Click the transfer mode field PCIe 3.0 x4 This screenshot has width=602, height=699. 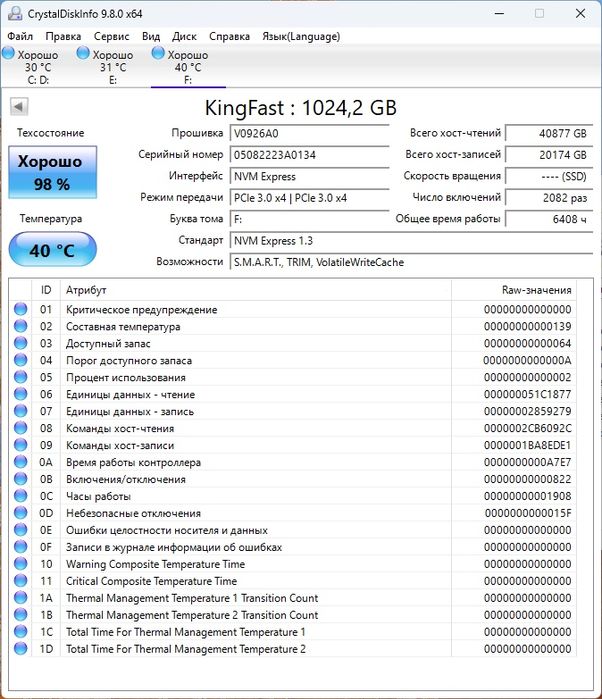(309, 197)
